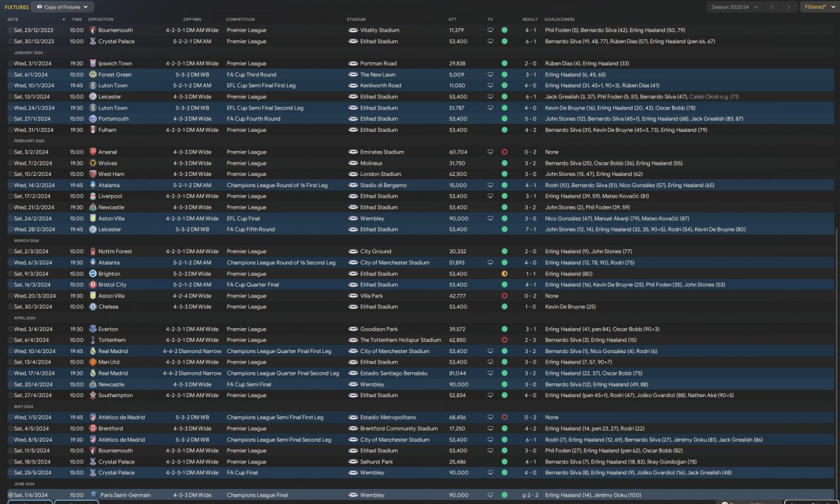Tick the selection circle for Sat, 25/5/2024 row

10,472
